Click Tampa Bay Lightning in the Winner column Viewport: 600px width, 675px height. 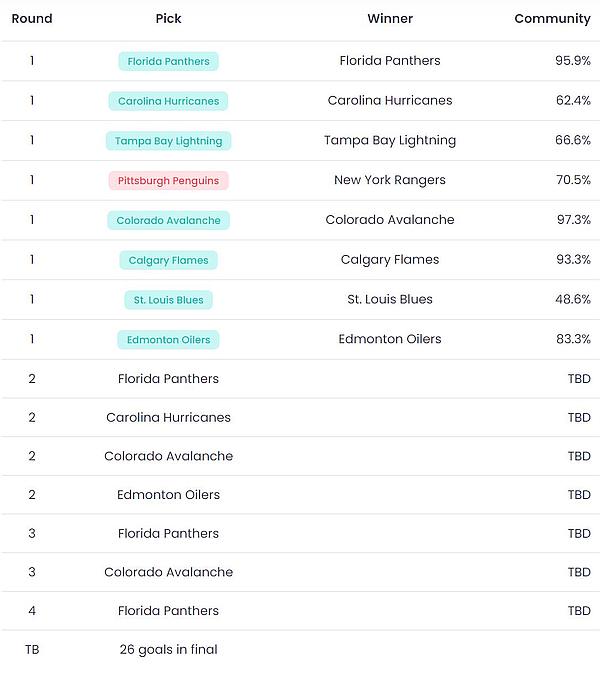[x=390, y=140]
